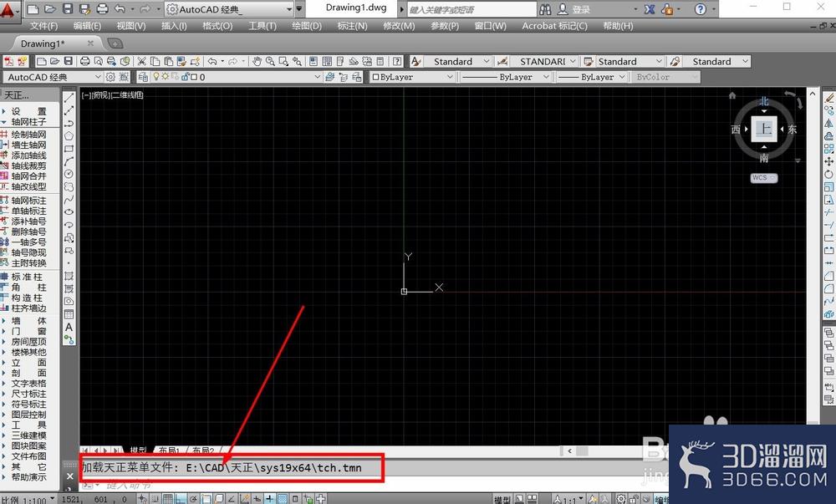
Task: Switch to the 布局1 layout tab
Action: pos(169,451)
